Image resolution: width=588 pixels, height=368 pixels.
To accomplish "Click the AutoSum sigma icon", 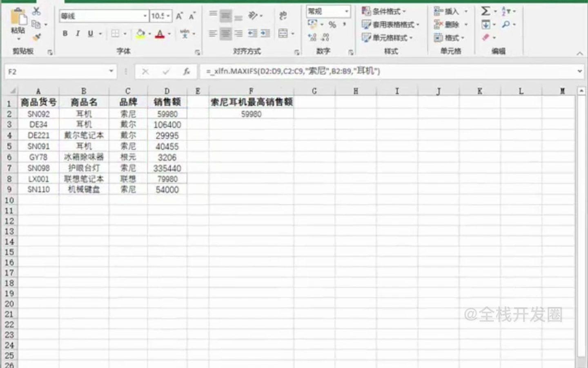I will (x=485, y=11).
